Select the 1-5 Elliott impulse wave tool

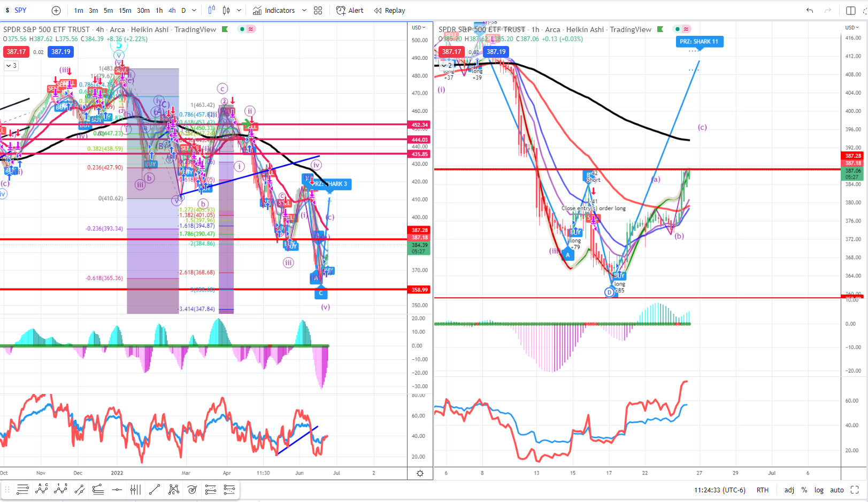point(60,489)
